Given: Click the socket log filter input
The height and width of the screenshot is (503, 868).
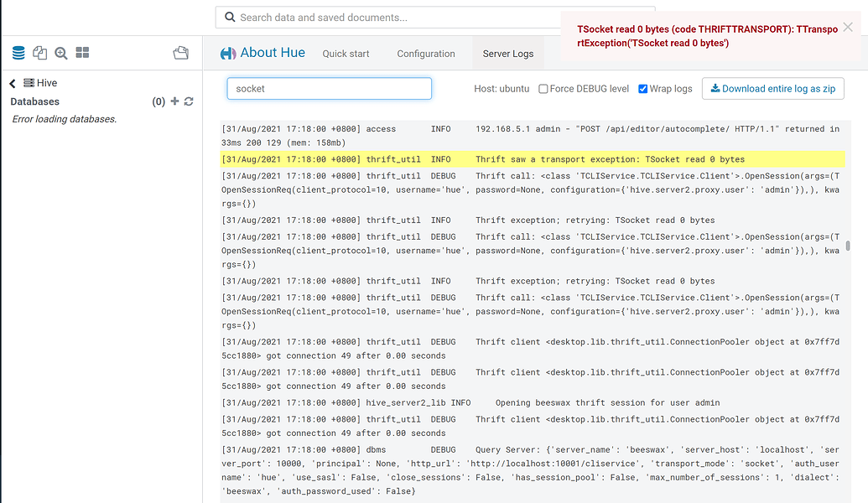Looking at the screenshot, I should [329, 88].
